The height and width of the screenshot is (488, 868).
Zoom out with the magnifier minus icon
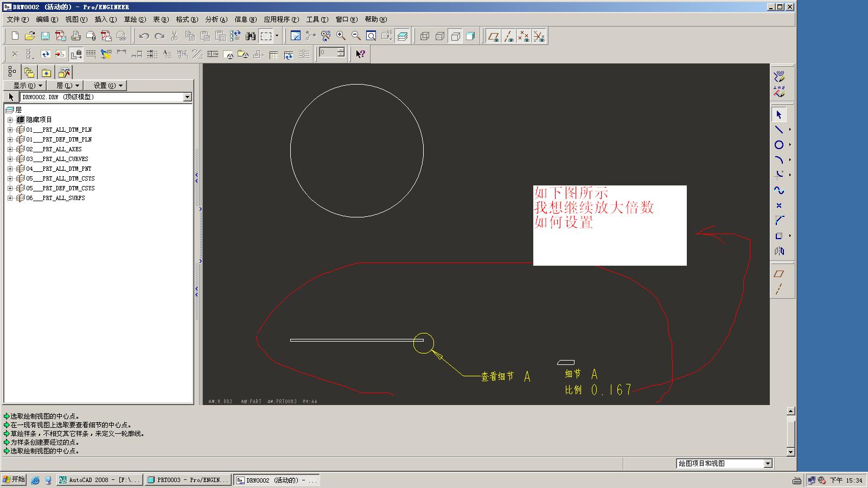[x=356, y=36]
